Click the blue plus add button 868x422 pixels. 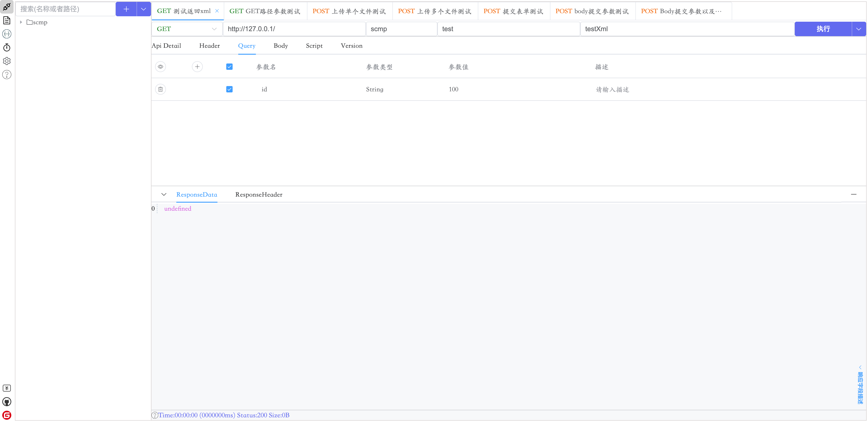coord(126,9)
